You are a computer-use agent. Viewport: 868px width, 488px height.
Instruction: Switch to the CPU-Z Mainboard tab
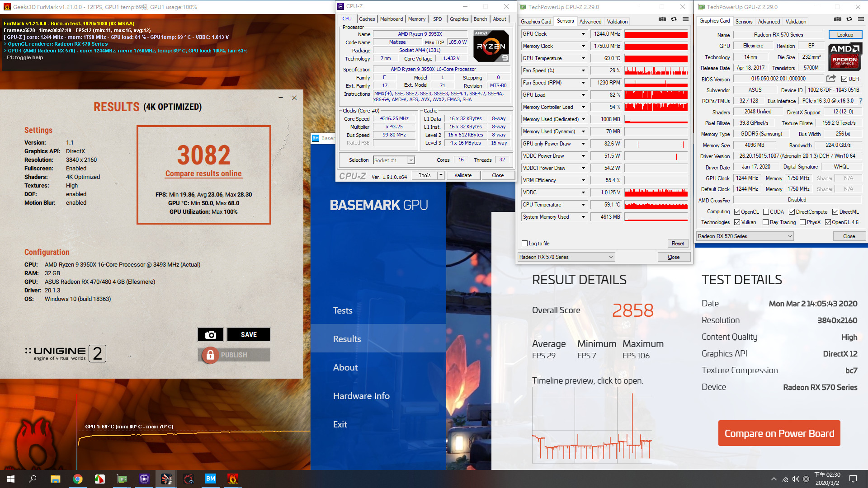(x=392, y=19)
